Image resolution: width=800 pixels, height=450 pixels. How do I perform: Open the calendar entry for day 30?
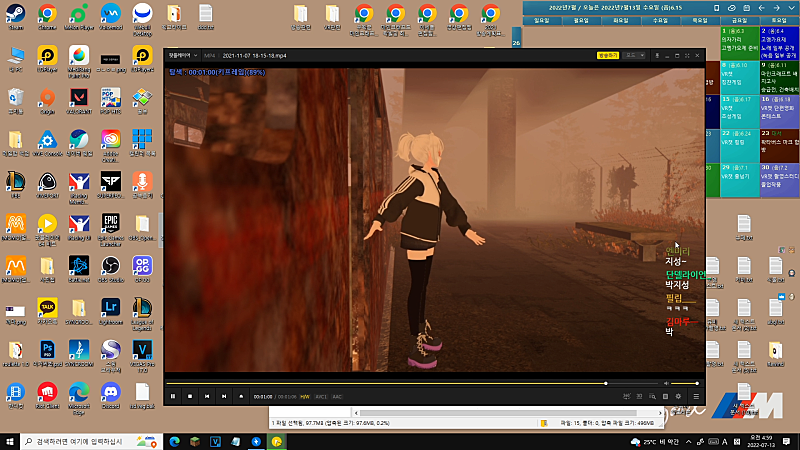[x=779, y=180]
